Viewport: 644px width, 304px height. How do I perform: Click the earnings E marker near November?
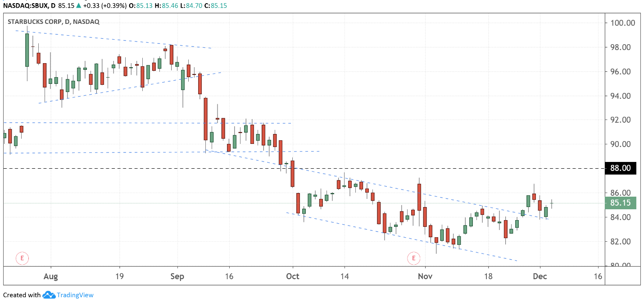point(413,258)
